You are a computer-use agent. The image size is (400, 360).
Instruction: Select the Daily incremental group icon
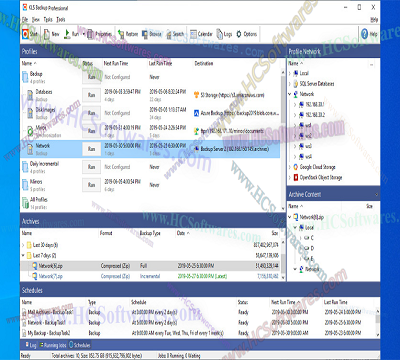click(x=25, y=167)
